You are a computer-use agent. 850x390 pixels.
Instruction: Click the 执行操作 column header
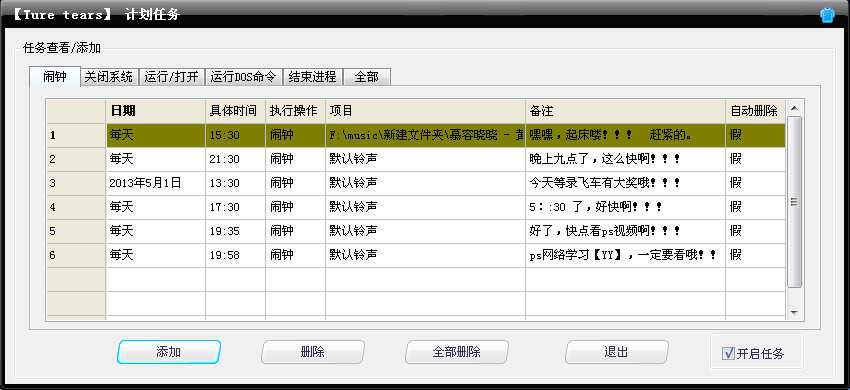point(295,111)
